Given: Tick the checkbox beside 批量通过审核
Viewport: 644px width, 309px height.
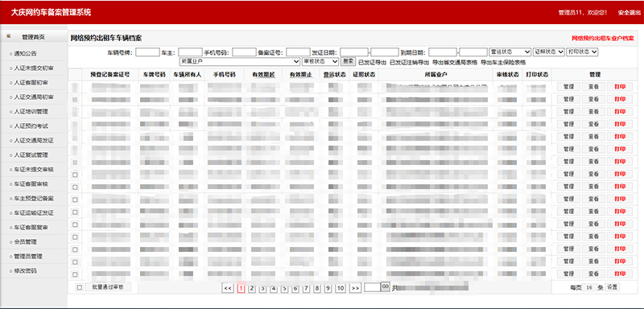Looking at the screenshot, I should pyautogui.click(x=79, y=287).
